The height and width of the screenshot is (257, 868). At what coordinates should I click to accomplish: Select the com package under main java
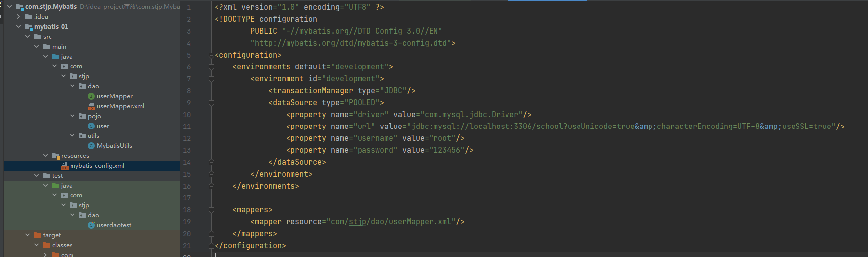pyautogui.click(x=76, y=66)
